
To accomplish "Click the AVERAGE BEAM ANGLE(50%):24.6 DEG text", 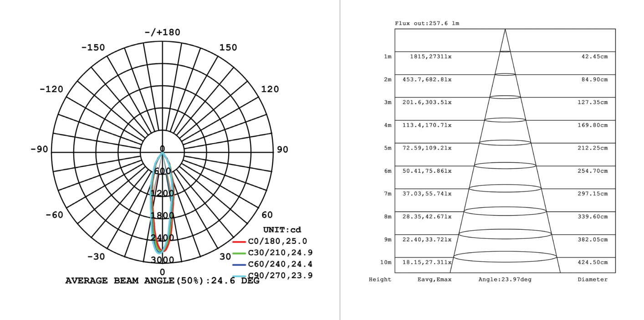I will [163, 281].
